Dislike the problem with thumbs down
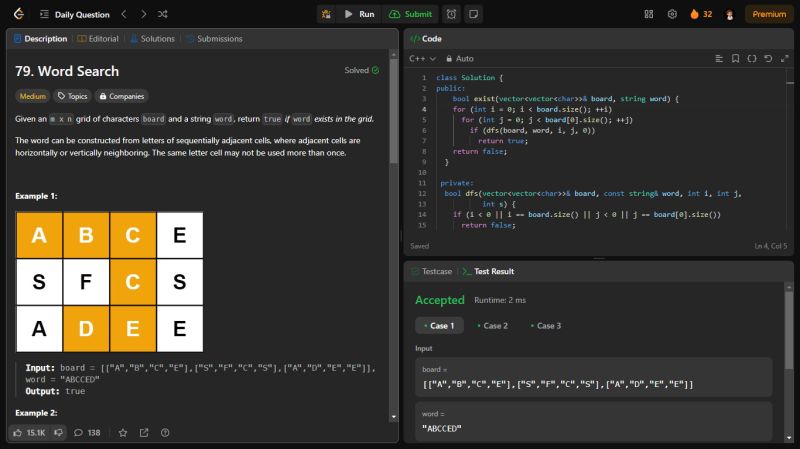 tap(59, 433)
